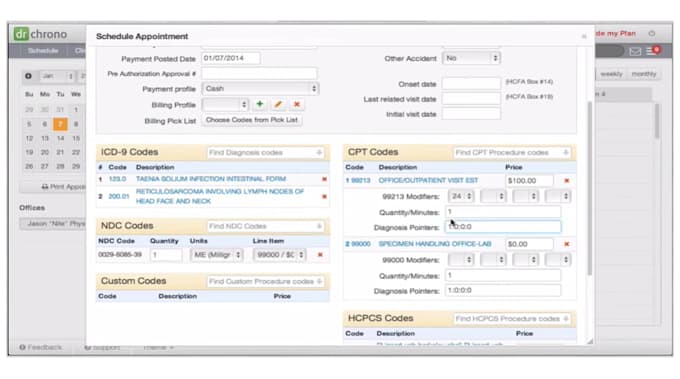Open NDC Units ME (Milligr dropdown
This screenshot has width=680, height=379.
coord(217,255)
